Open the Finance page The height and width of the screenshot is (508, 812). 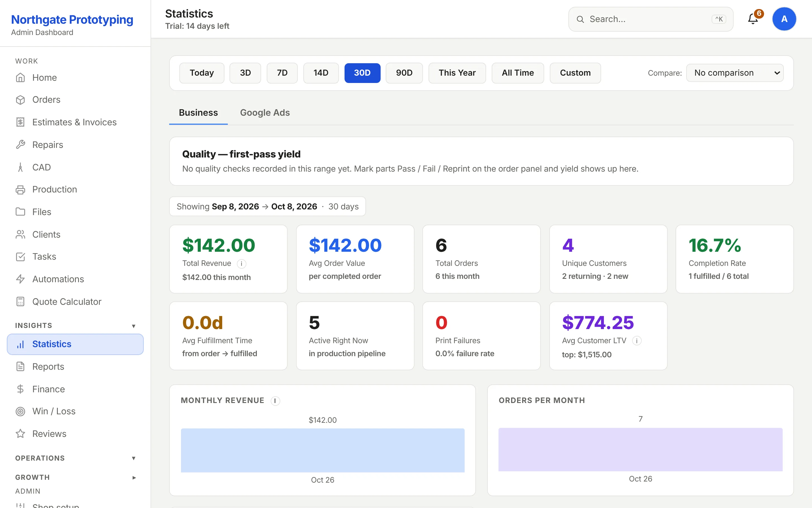click(75, 389)
